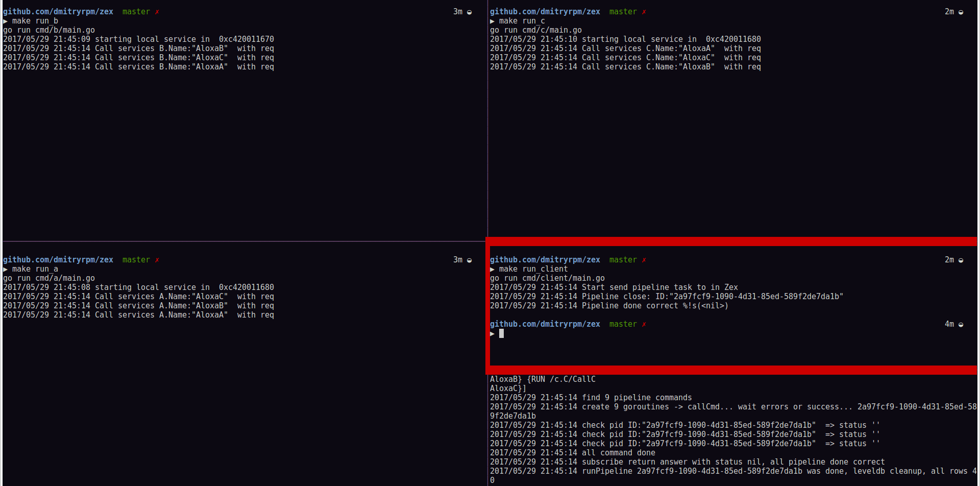Click github.com/dmitryrpm/zex path on 4m prompt line
Image resolution: width=980 pixels, height=486 pixels.
coord(545,324)
